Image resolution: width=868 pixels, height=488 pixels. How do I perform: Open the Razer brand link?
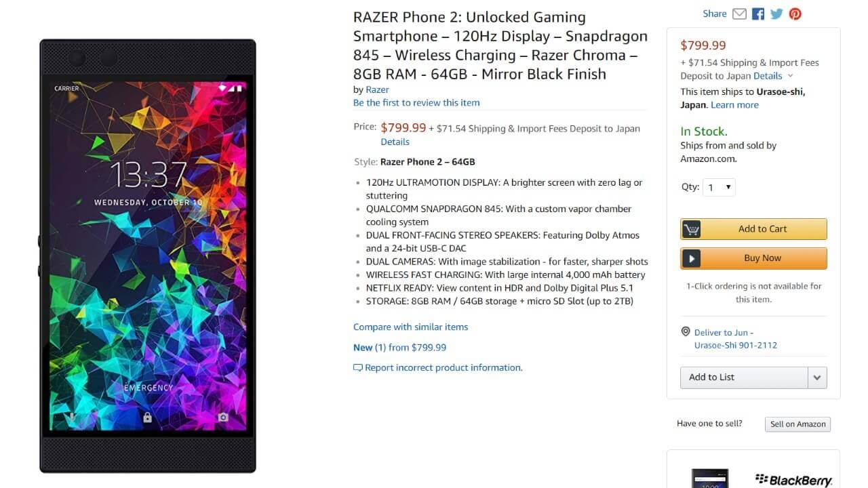coord(377,89)
